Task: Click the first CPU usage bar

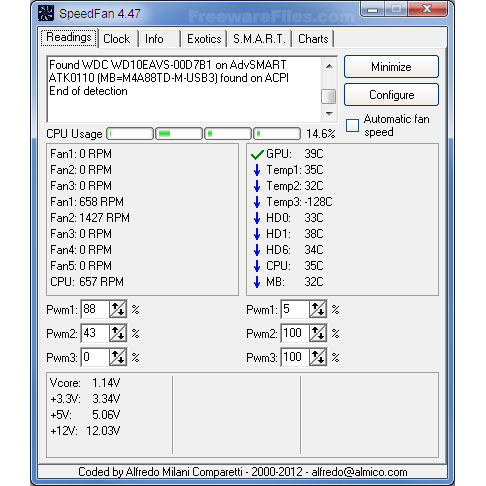Action: click(130, 134)
